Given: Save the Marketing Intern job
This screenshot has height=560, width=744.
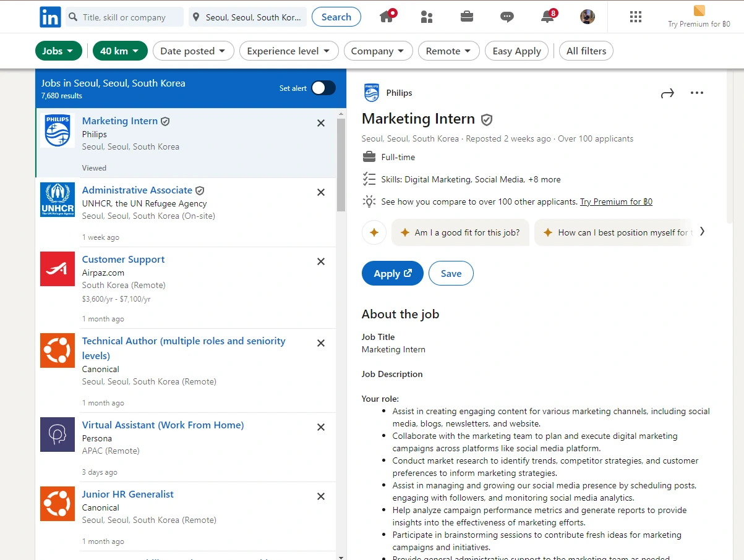Looking at the screenshot, I should (x=451, y=273).
